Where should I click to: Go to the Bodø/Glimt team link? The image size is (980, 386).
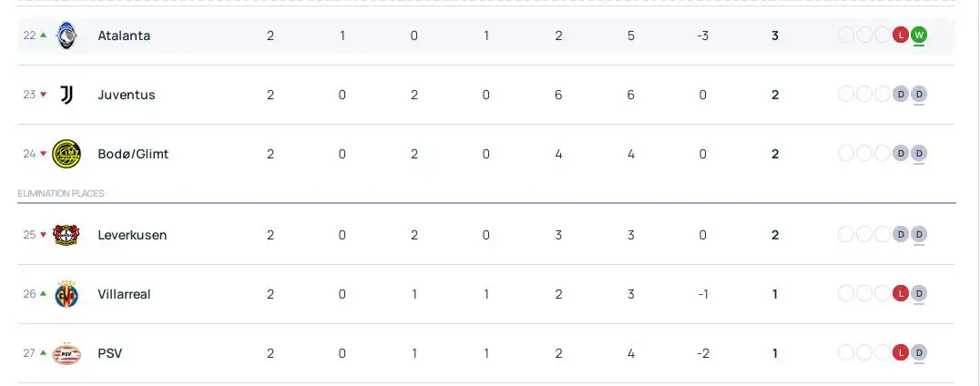133,154
